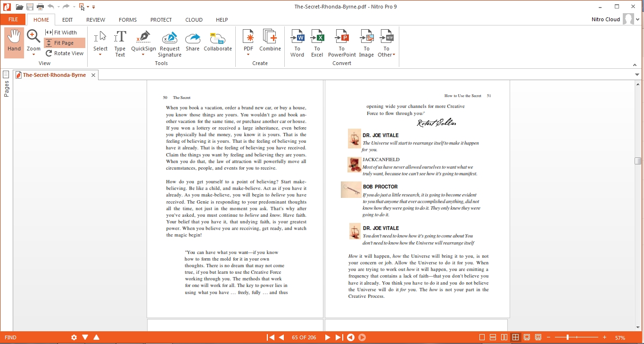Viewport: 644px width, 344px height.
Task: Go to the first page
Action: pyautogui.click(x=271, y=337)
